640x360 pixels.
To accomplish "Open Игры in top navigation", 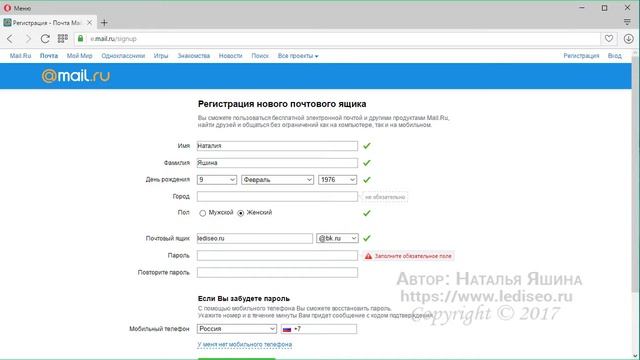I will tap(161, 56).
